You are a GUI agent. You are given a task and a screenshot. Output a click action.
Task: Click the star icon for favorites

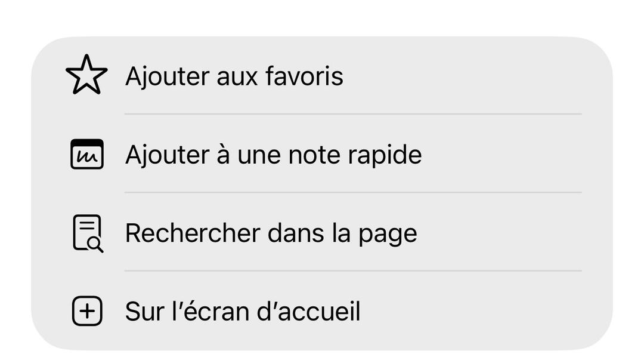click(86, 76)
